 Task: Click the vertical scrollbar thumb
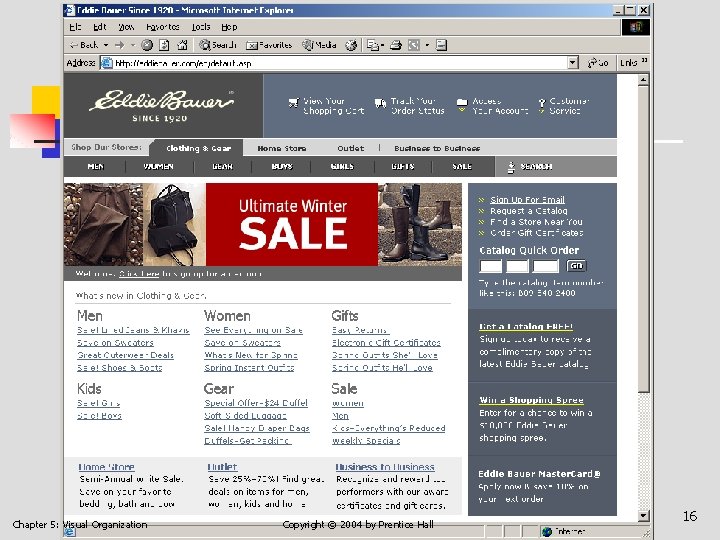pos(643,239)
